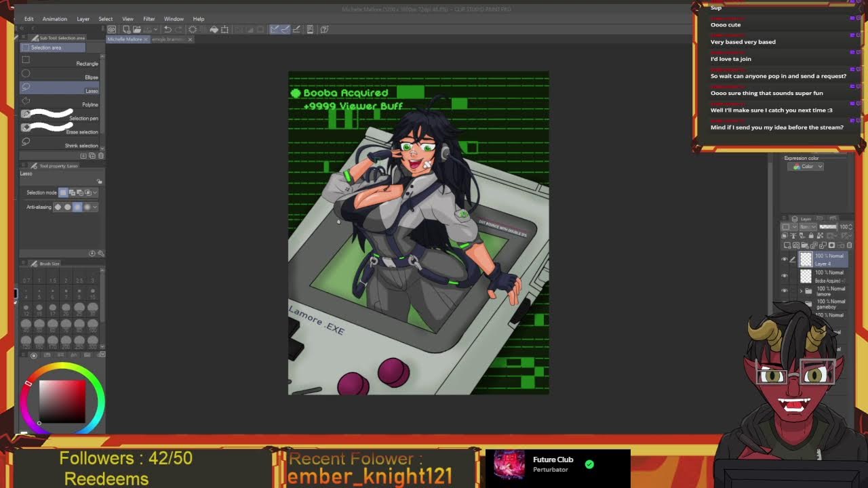The height and width of the screenshot is (488, 868).
Task: Click the Delete layer trash icon
Action: [x=849, y=245]
